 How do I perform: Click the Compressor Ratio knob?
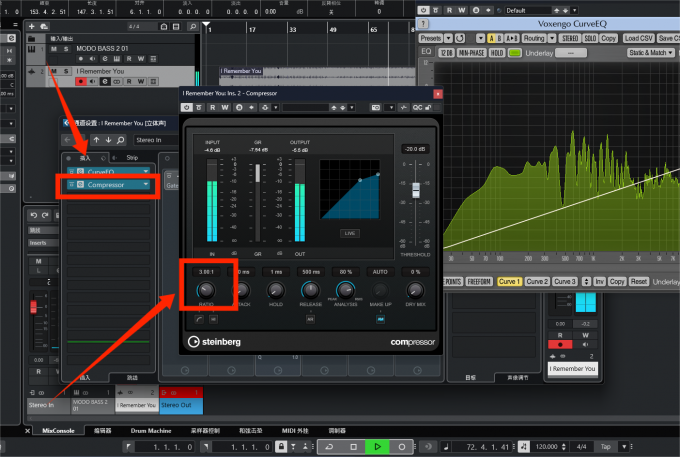[x=206, y=290]
